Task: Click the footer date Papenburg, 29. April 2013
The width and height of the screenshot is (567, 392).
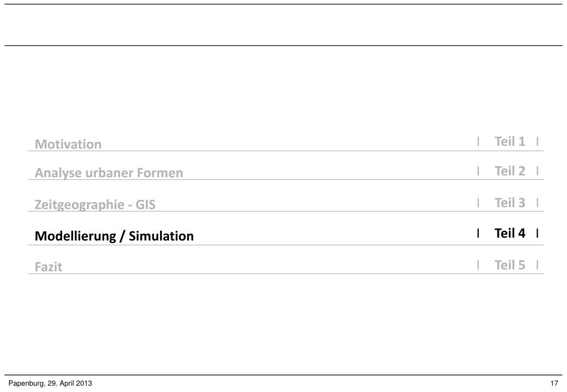Action: (x=50, y=384)
